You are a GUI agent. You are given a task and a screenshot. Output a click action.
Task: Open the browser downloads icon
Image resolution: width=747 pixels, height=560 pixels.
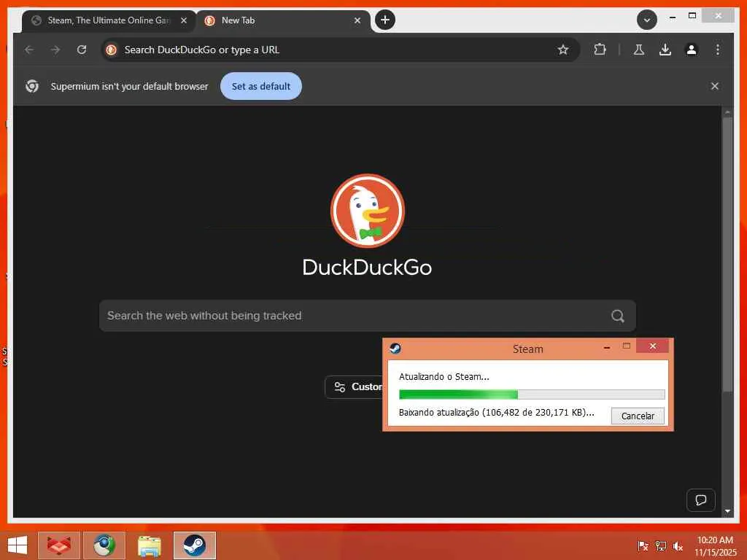pyautogui.click(x=665, y=50)
